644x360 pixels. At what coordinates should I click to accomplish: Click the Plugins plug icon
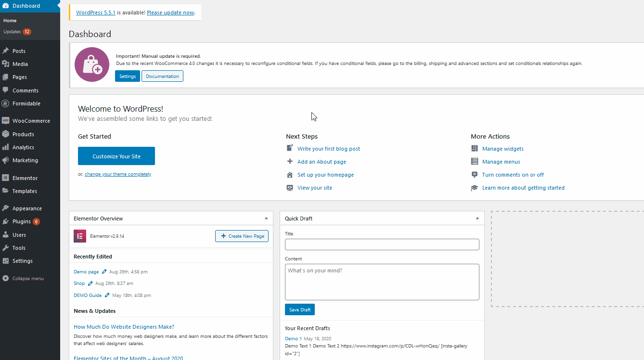5,221
